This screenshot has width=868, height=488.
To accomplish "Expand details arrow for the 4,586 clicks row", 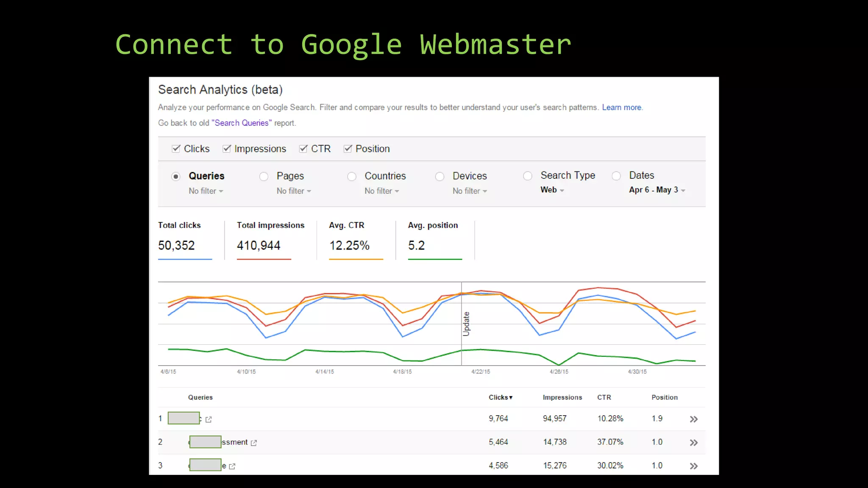I will 693,466.
